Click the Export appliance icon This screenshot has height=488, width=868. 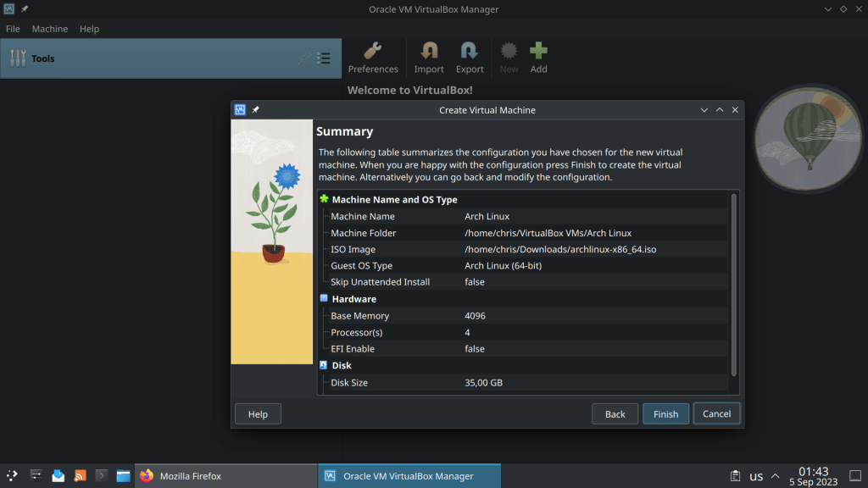(x=470, y=58)
